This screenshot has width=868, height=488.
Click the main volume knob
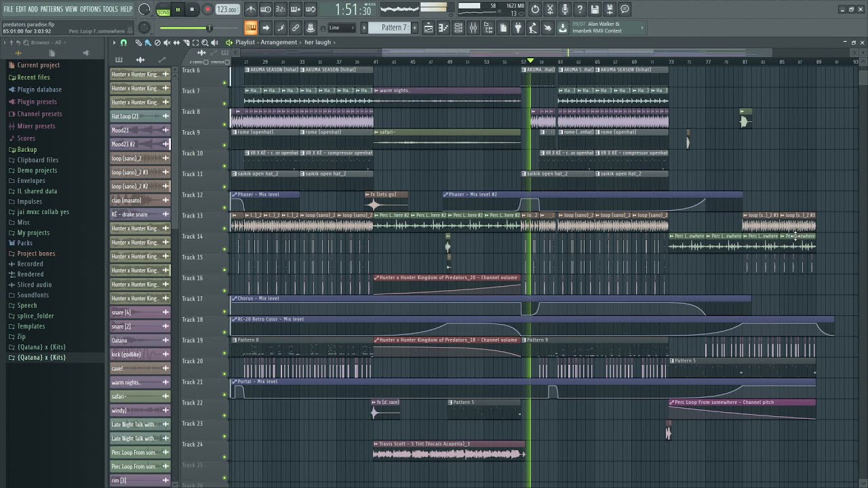point(144,9)
